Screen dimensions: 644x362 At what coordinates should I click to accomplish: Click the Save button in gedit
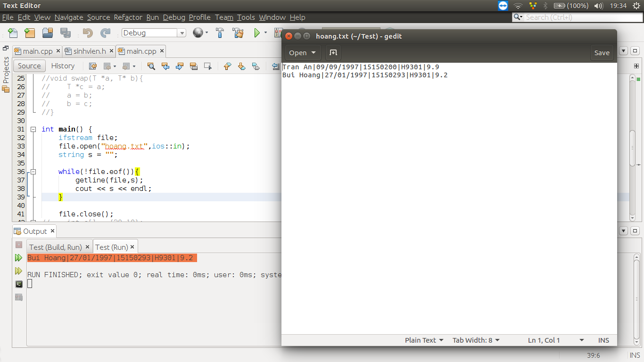(x=602, y=53)
